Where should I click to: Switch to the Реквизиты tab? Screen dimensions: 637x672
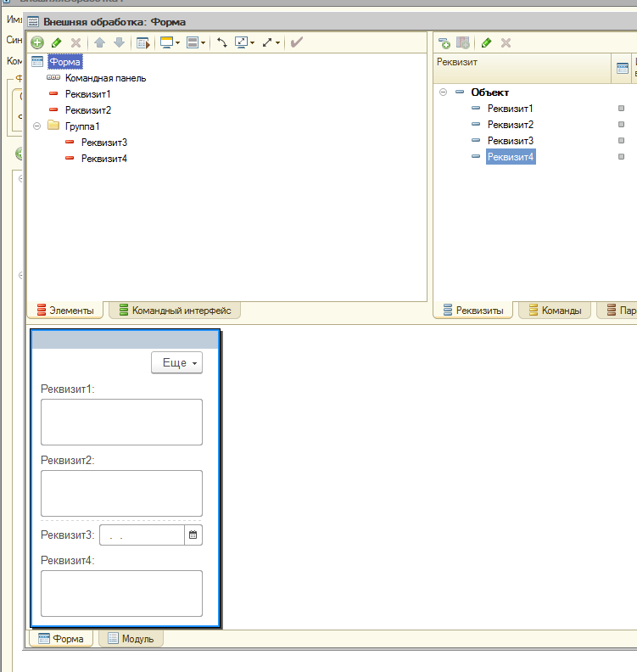[x=473, y=311]
